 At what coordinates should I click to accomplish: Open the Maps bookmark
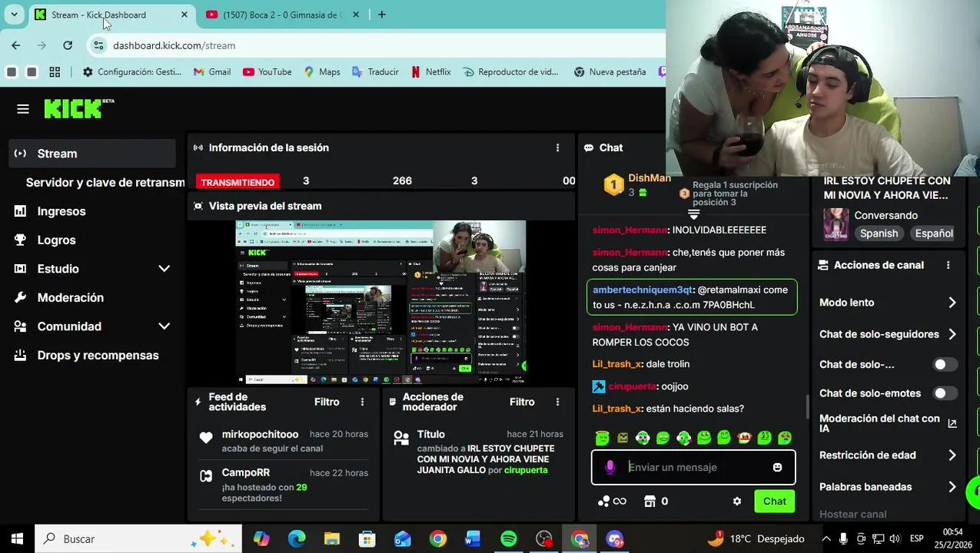point(321,71)
